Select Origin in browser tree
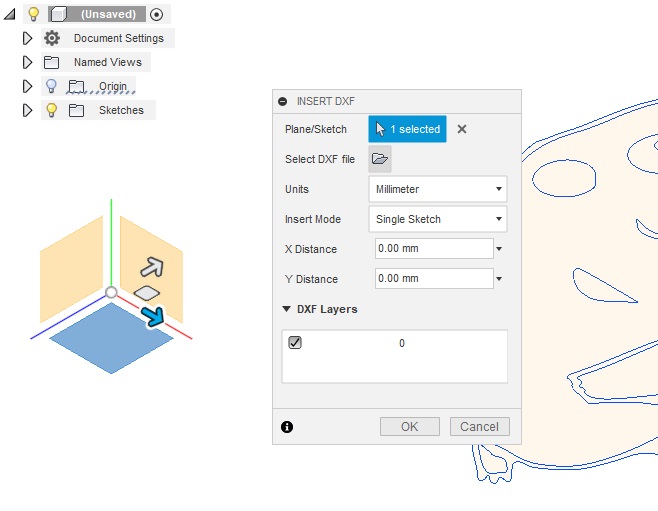 (x=112, y=86)
